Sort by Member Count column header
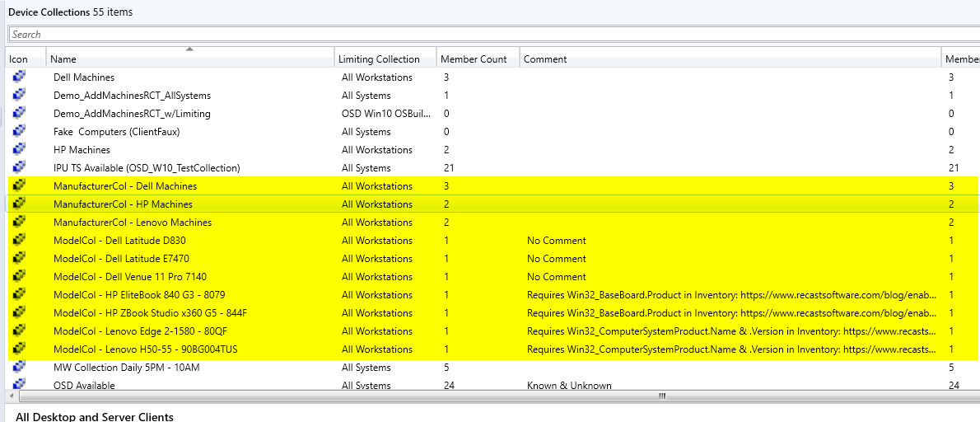 tap(478, 59)
